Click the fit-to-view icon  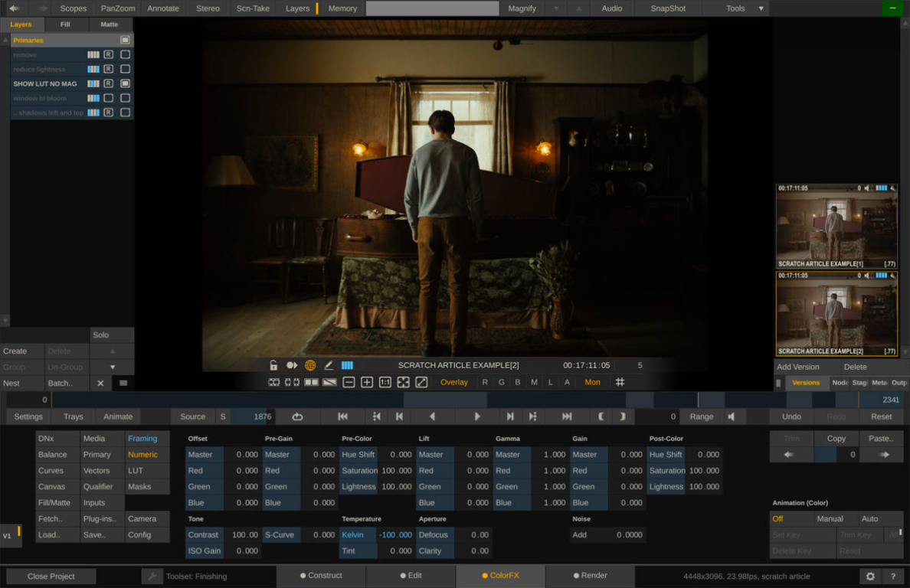pos(404,382)
